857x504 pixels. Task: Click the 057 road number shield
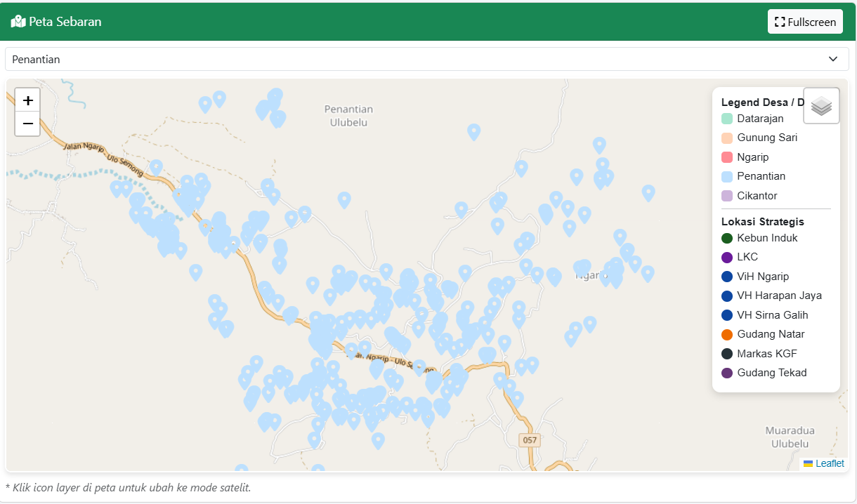click(x=530, y=440)
